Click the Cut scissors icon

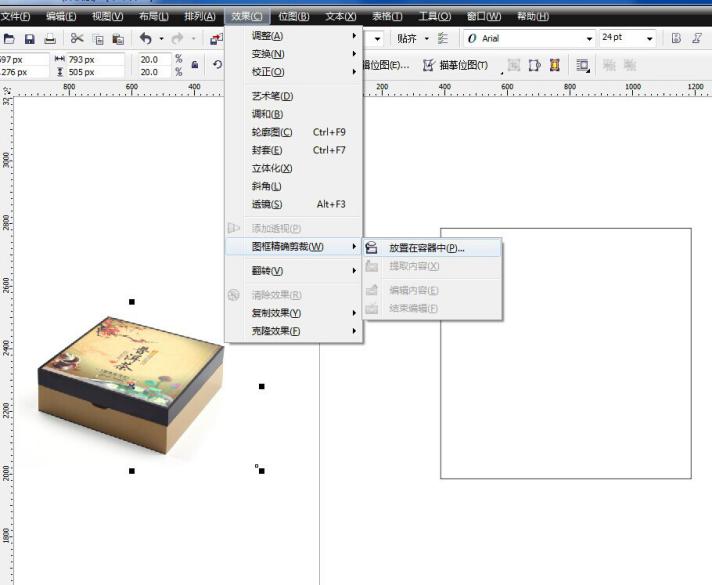pos(77,39)
